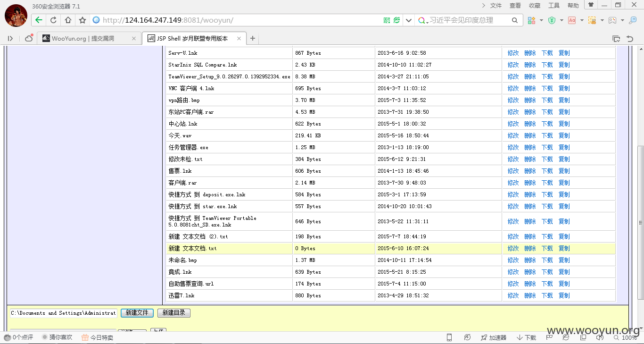Click the address bar URL field
This screenshot has width=644, height=344.
tap(236, 20)
